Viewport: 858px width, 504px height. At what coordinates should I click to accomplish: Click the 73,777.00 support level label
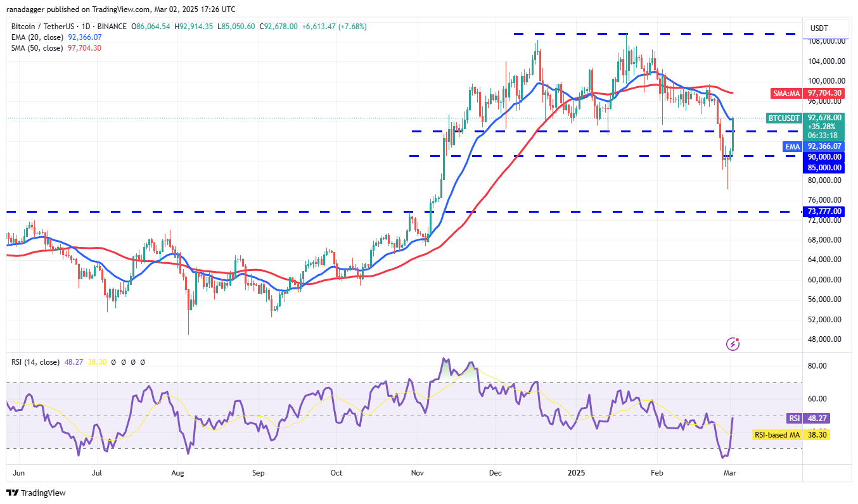(823, 211)
